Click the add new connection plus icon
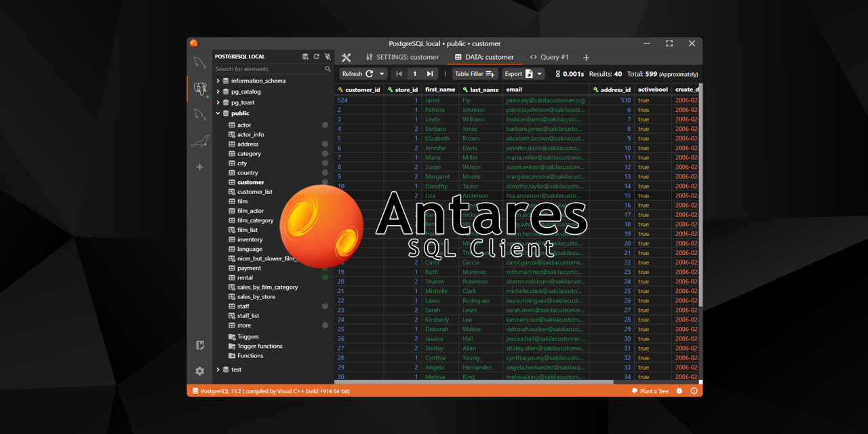The image size is (868, 434). coord(199,167)
